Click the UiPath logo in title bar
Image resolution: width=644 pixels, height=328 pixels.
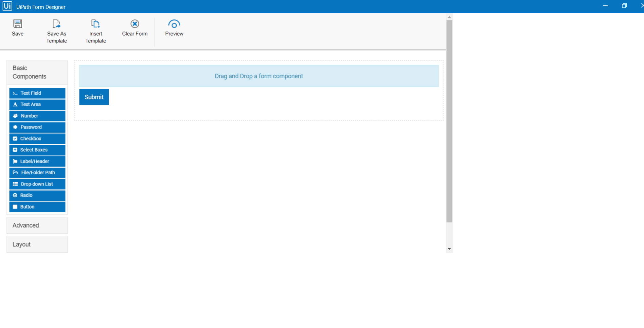[7, 6]
